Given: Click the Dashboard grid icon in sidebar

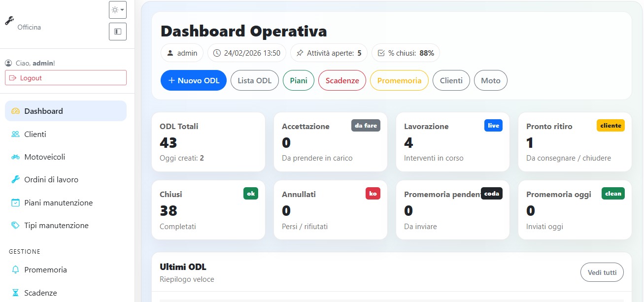Looking at the screenshot, I should [15, 111].
